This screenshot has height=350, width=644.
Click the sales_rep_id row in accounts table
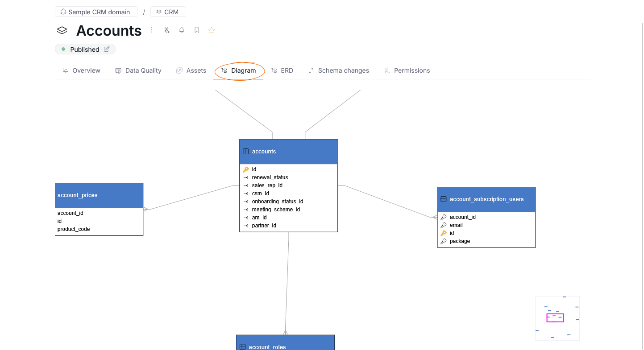(267, 185)
